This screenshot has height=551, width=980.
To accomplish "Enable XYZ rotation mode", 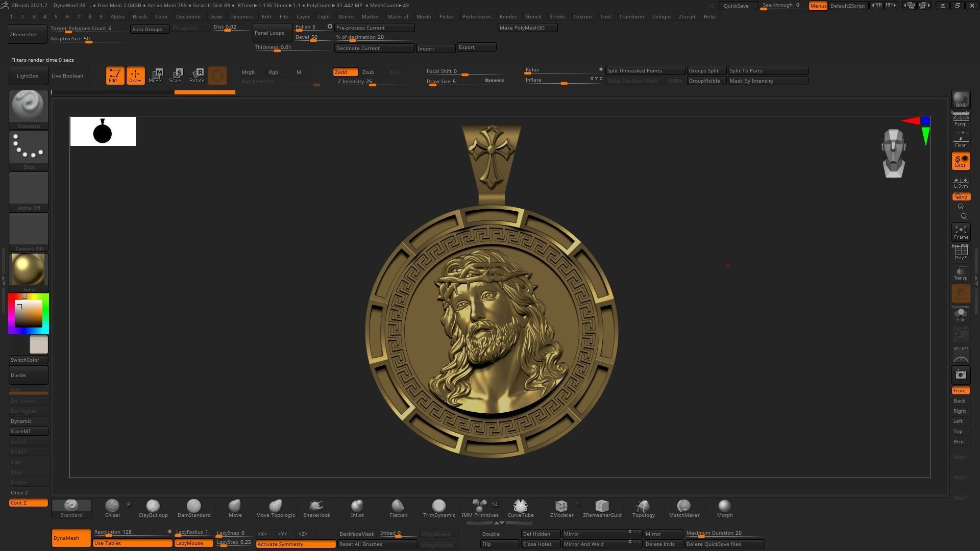I will pyautogui.click(x=961, y=197).
